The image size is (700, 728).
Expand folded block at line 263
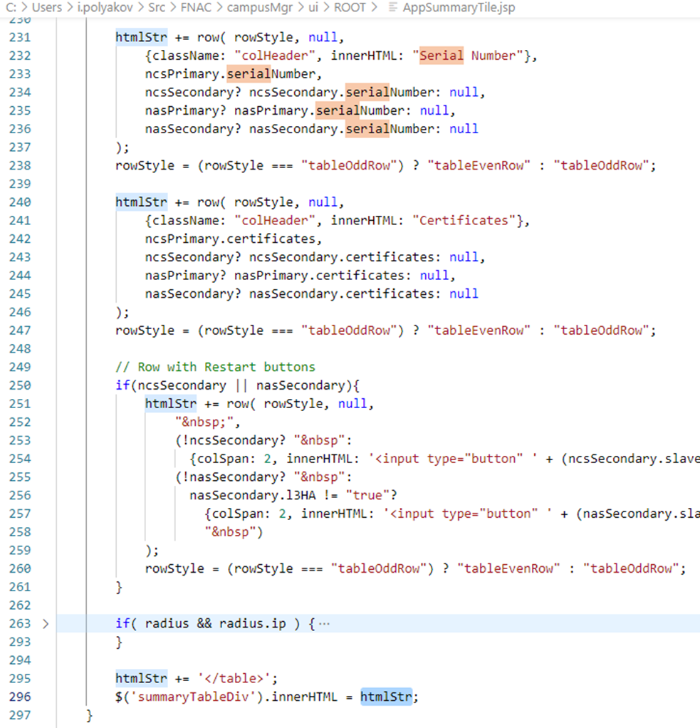(x=46, y=623)
